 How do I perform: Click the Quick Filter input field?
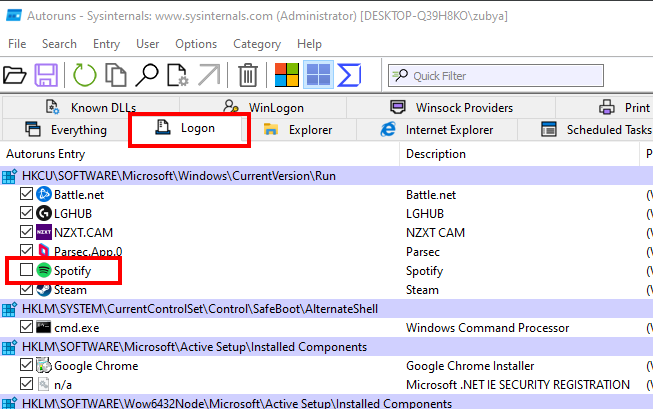(496, 75)
